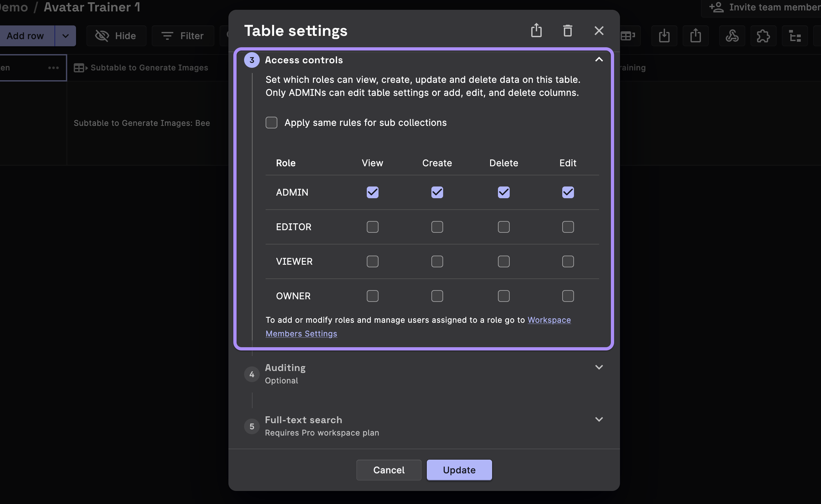Viewport: 821px width, 504px height.
Task: Uncheck ADMIN Delete permission checkbox
Action: pos(503,192)
